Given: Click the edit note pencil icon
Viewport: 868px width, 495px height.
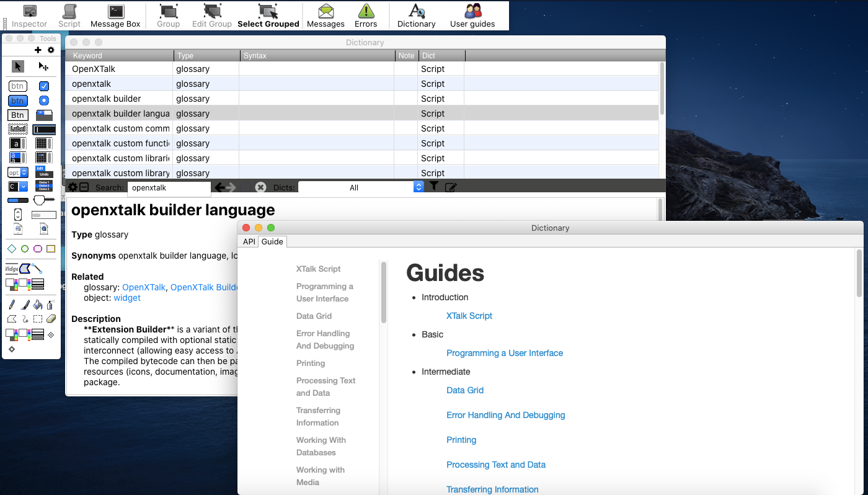Looking at the screenshot, I should [x=451, y=187].
